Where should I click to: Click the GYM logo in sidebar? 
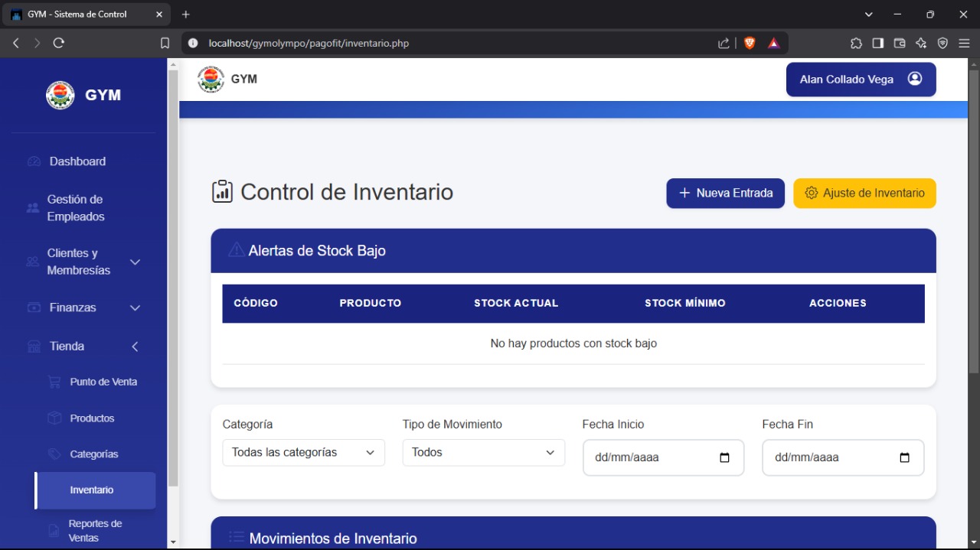pos(60,96)
